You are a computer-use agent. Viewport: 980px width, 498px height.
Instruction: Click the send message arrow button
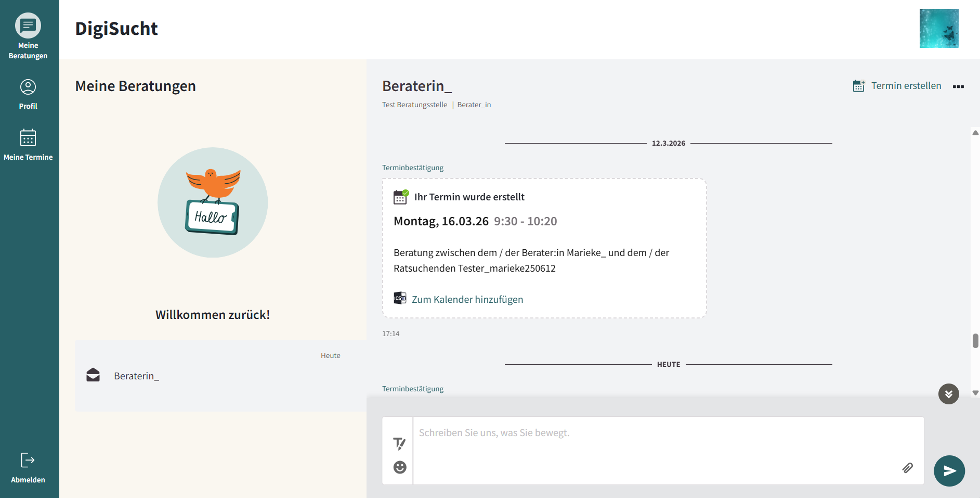click(x=949, y=471)
